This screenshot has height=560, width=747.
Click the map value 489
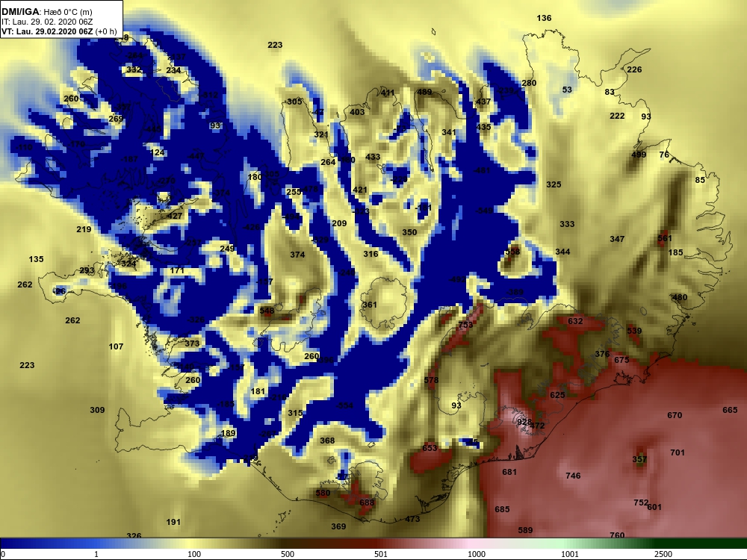[424, 92]
